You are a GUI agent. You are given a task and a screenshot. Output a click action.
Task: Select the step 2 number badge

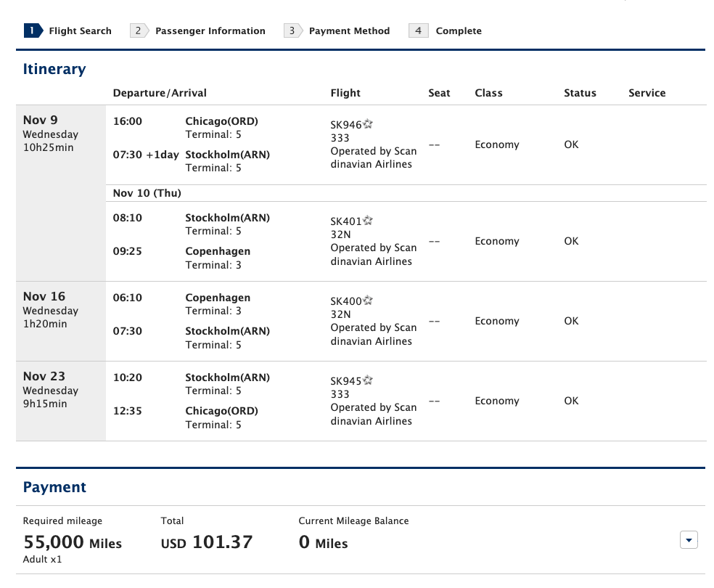coord(138,30)
